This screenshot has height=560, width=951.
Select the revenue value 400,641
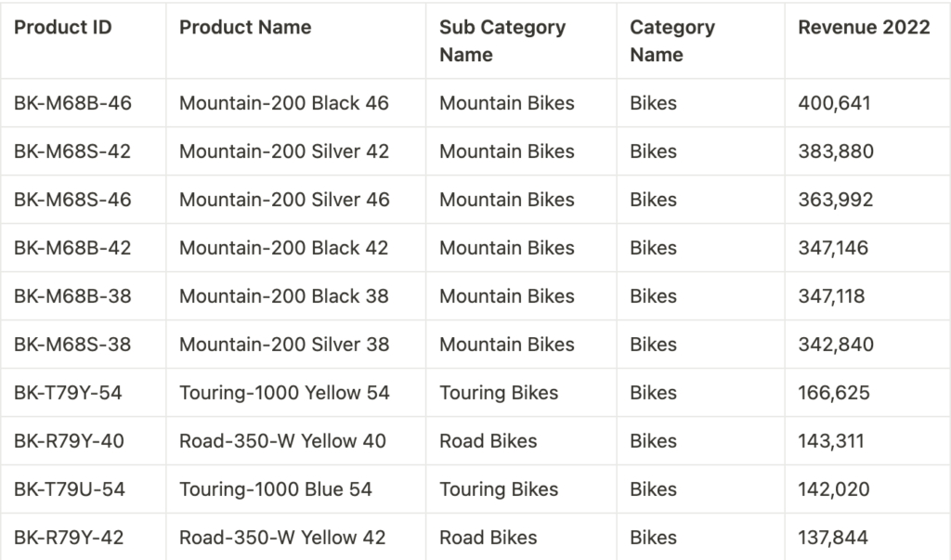(x=835, y=103)
